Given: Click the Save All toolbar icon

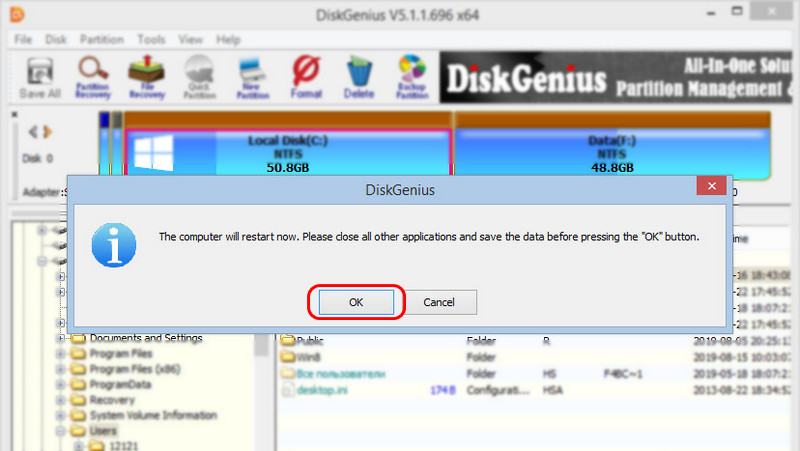Looking at the screenshot, I should [40, 78].
